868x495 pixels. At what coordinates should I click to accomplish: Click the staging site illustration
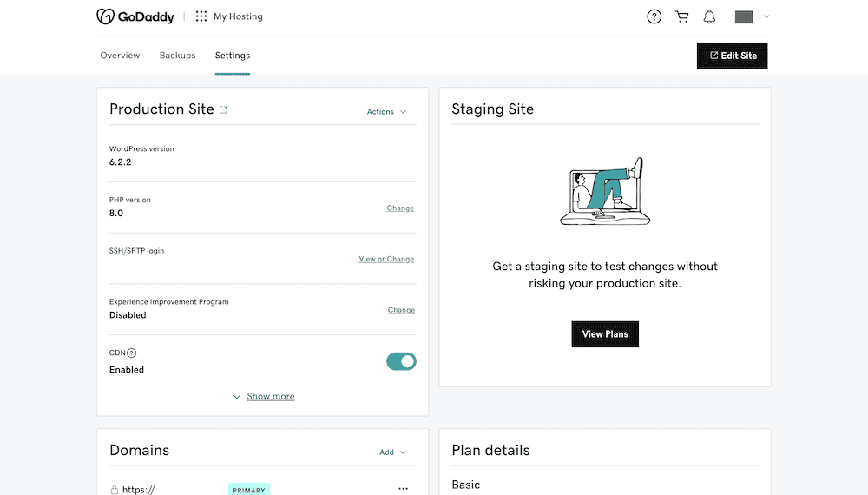[605, 191]
